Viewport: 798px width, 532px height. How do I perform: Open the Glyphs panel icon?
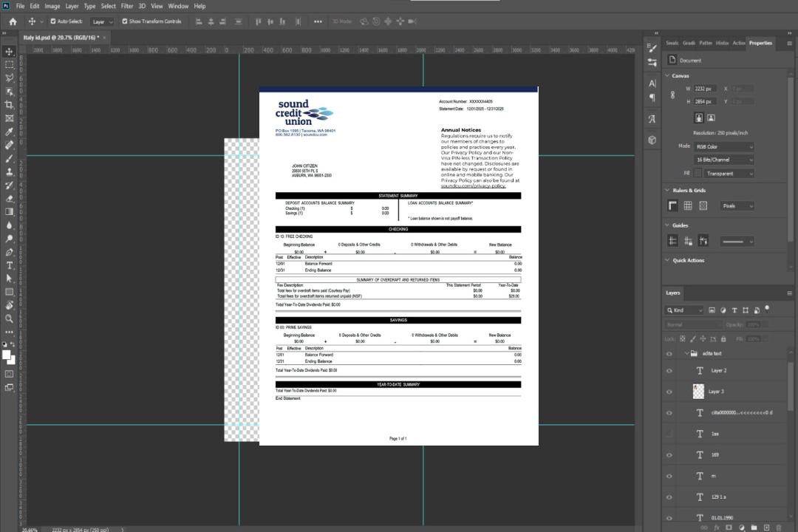coord(652,119)
